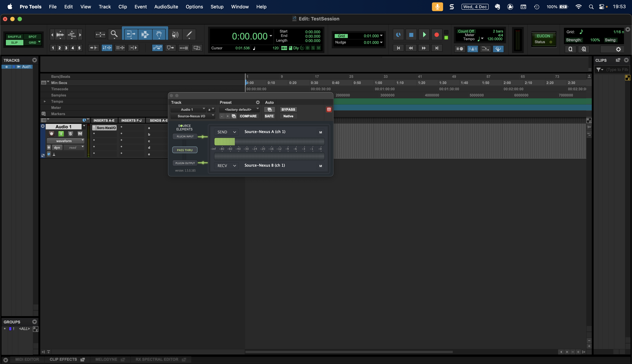Expand the Tempo ruler disclosure triangle
The height and width of the screenshot is (364, 632).
click(x=45, y=101)
